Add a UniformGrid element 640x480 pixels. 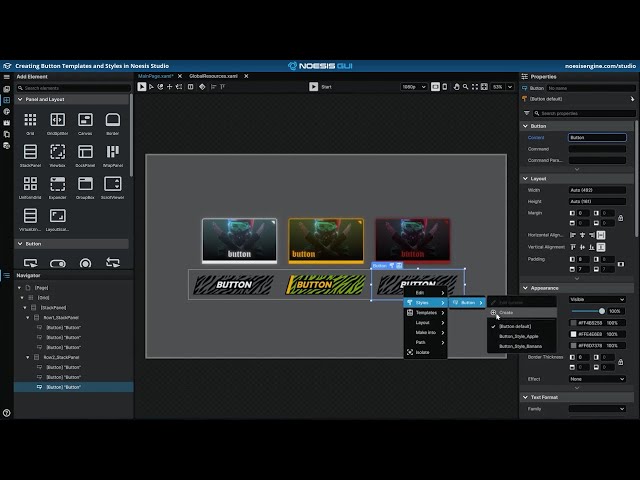[x=30, y=187]
